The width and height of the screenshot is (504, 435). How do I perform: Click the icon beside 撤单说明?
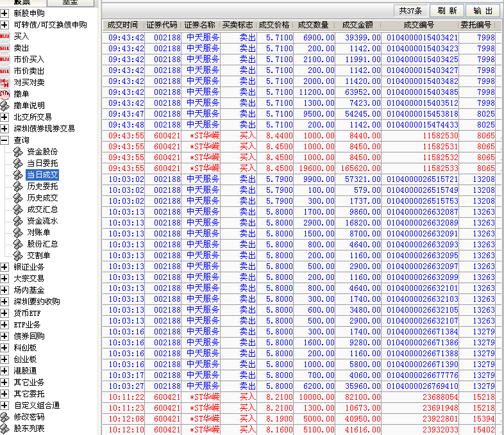[x=4, y=106]
